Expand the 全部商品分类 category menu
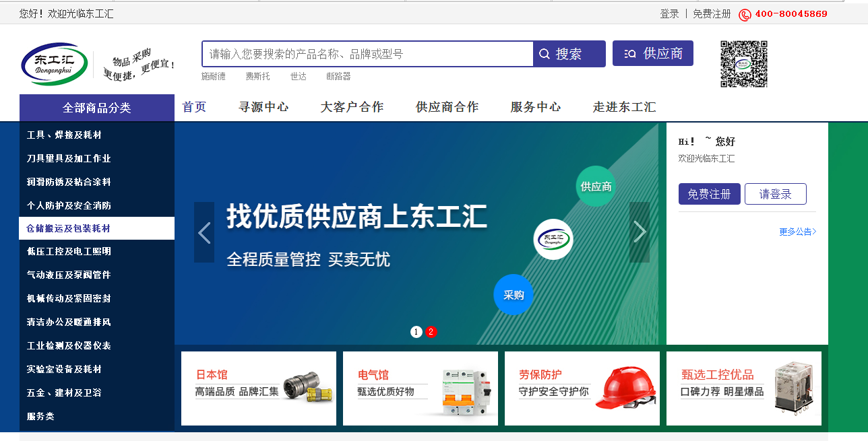This screenshot has width=868, height=441. click(x=96, y=108)
